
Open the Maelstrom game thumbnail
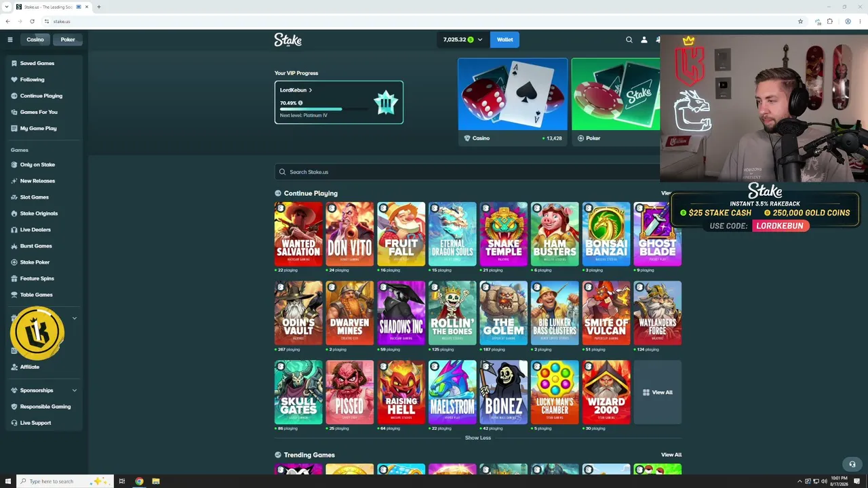point(452,392)
